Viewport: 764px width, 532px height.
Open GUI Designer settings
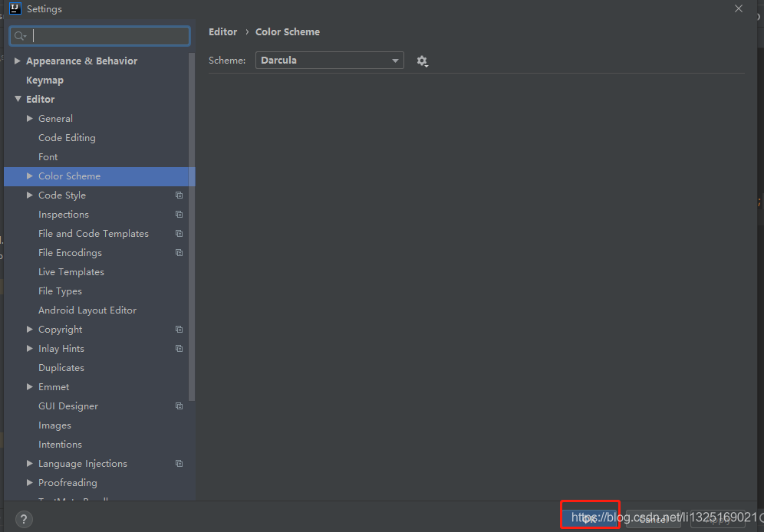point(68,406)
